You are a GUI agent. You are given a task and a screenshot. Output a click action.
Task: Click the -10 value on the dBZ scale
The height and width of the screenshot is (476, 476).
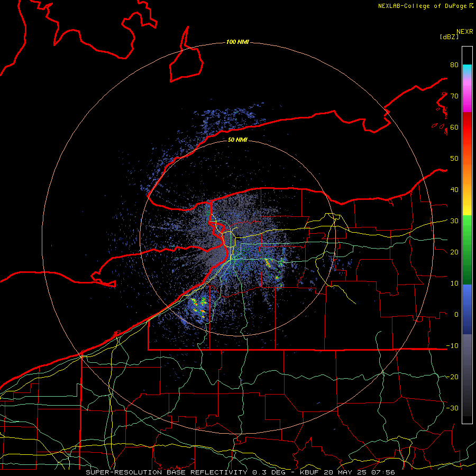pos(452,345)
